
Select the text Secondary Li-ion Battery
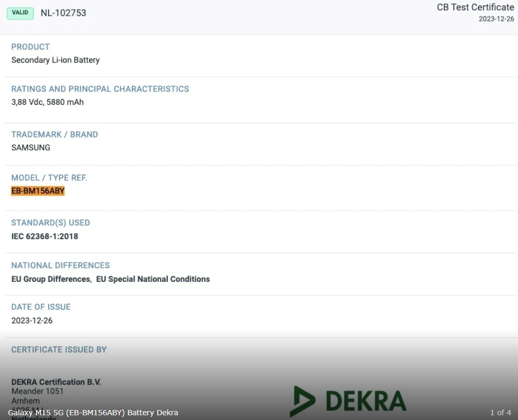tap(55, 60)
